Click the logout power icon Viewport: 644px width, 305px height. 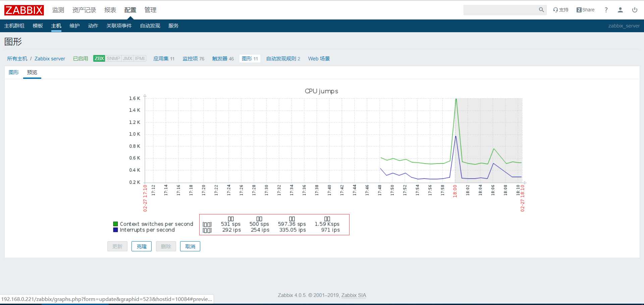tap(635, 10)
